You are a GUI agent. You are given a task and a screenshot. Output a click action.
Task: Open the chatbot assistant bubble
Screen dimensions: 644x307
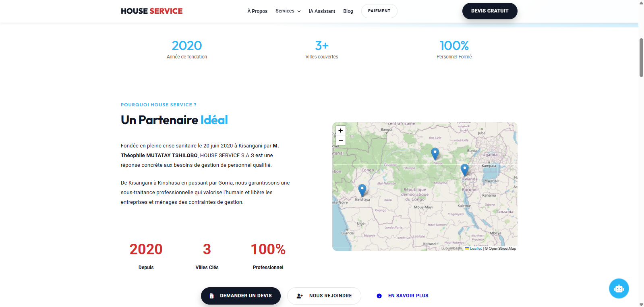click(619, 288)
